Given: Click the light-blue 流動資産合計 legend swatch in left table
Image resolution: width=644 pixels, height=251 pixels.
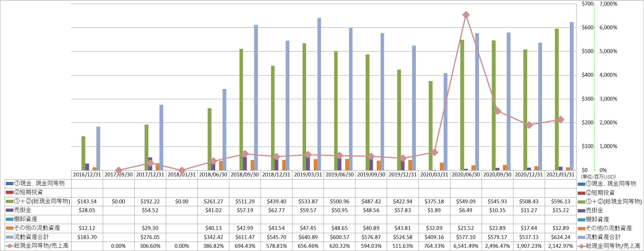Looking at the screenshot, I should pos(9,237).
